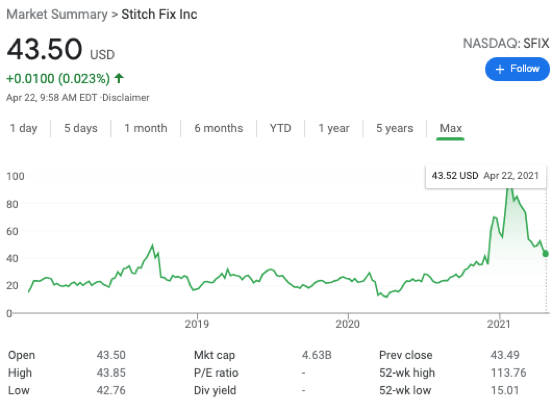Viewport: 550px width, 408px height.
Task: Switch chart to 1 year view
Action: (334, 128)
